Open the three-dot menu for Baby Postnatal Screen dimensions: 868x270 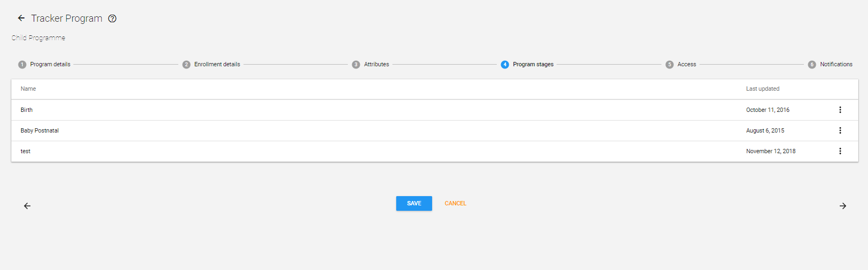coord(840,130)
